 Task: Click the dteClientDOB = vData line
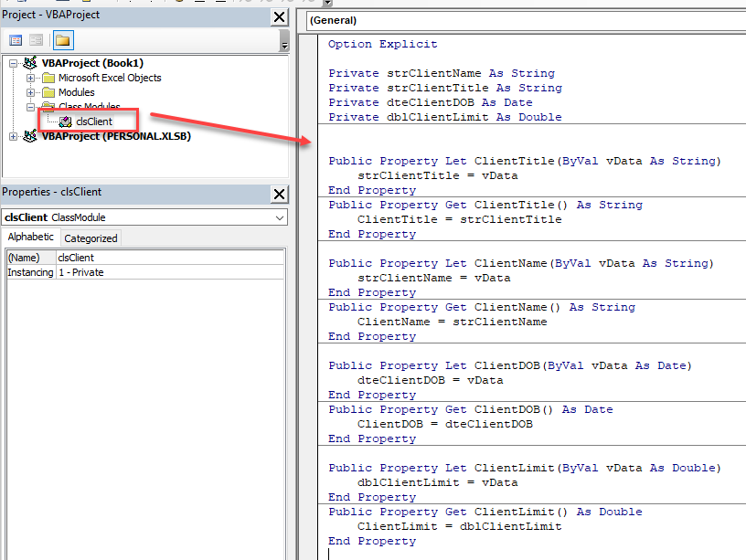coord(430,380)
